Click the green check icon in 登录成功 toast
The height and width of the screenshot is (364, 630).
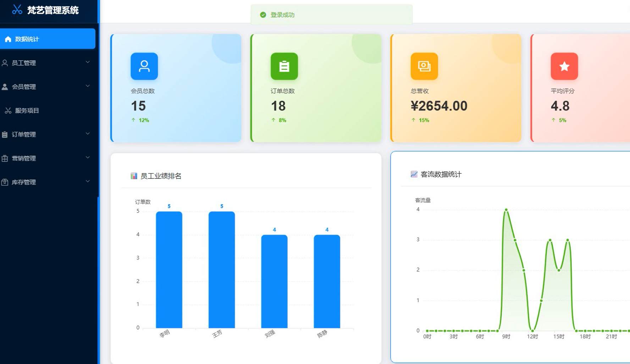coord(263,15)
